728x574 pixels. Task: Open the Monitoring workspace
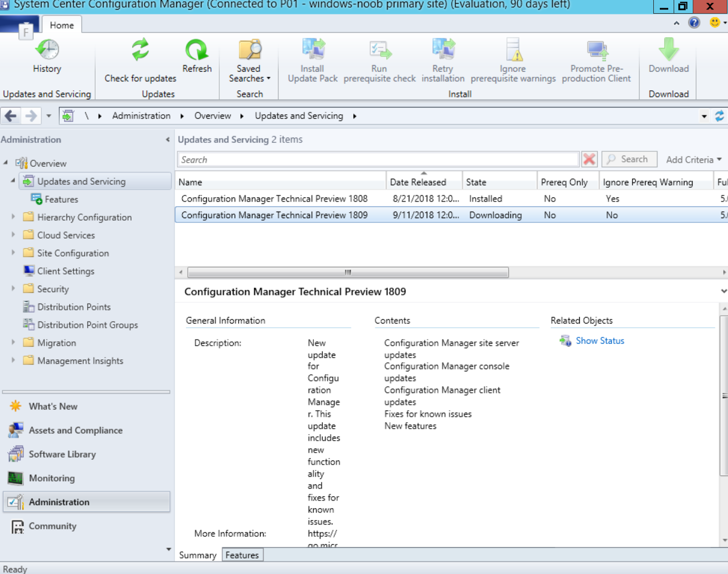point(87,478)
